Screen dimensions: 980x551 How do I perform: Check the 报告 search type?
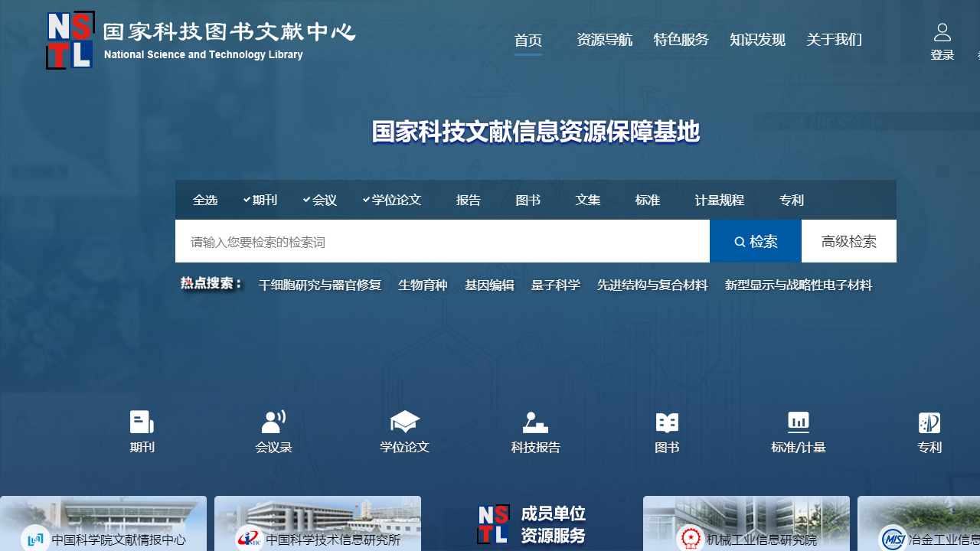tap(469, 200)
